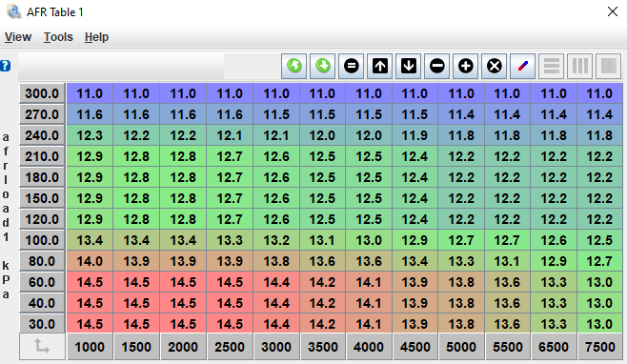Viewport: 627px width, 364px height.
Task: Click the solid gray square toolbar icon
Action: pos(609,66)
